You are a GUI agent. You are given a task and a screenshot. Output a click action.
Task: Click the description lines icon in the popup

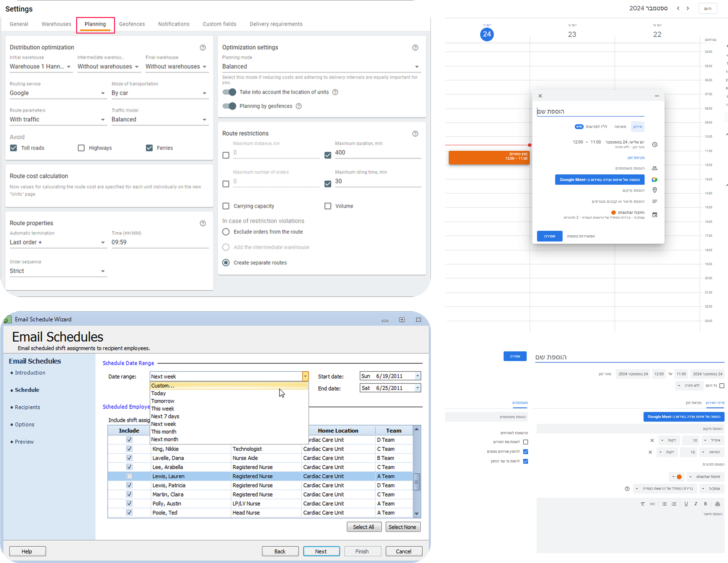point(655,201)
